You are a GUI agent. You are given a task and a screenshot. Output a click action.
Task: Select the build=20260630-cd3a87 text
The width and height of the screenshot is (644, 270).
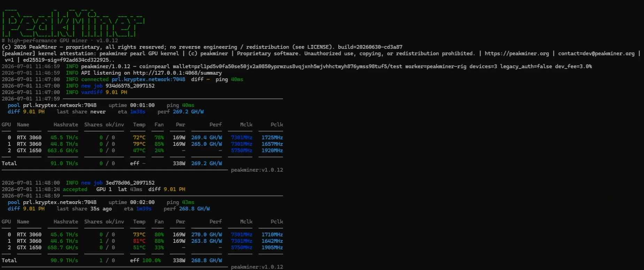370,47
